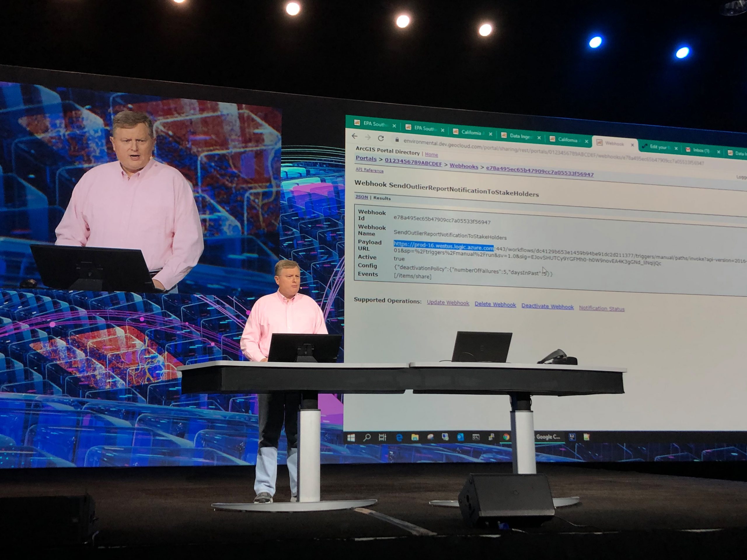Click the Deactivate Webhook link
747x560 pixels.
pyautogui.click(x=547, y=307)
